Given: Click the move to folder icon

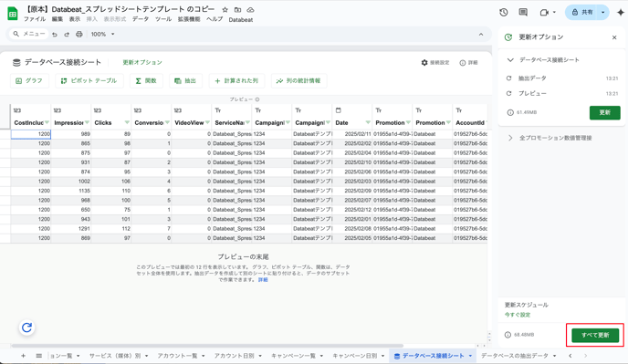Looking at the screenshot, I should 237,10.
